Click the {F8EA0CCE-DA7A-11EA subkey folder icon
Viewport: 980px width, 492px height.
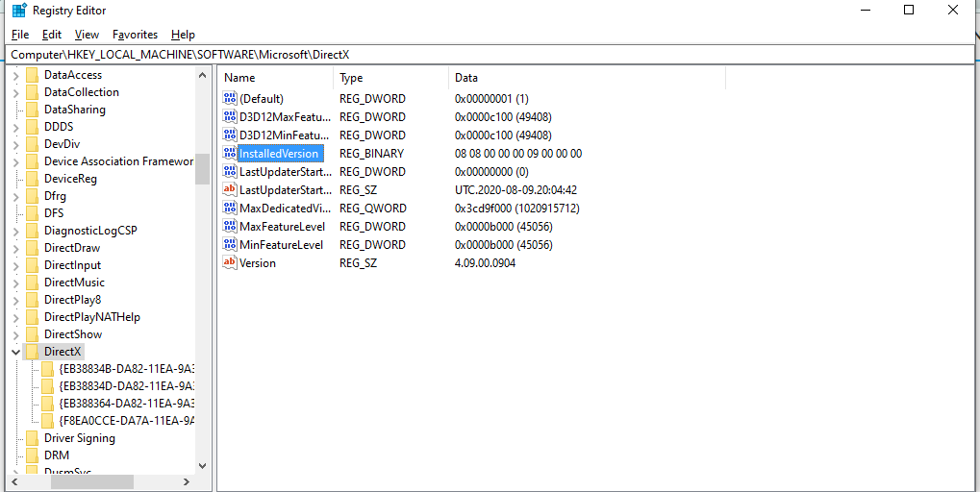pos(47,421)
